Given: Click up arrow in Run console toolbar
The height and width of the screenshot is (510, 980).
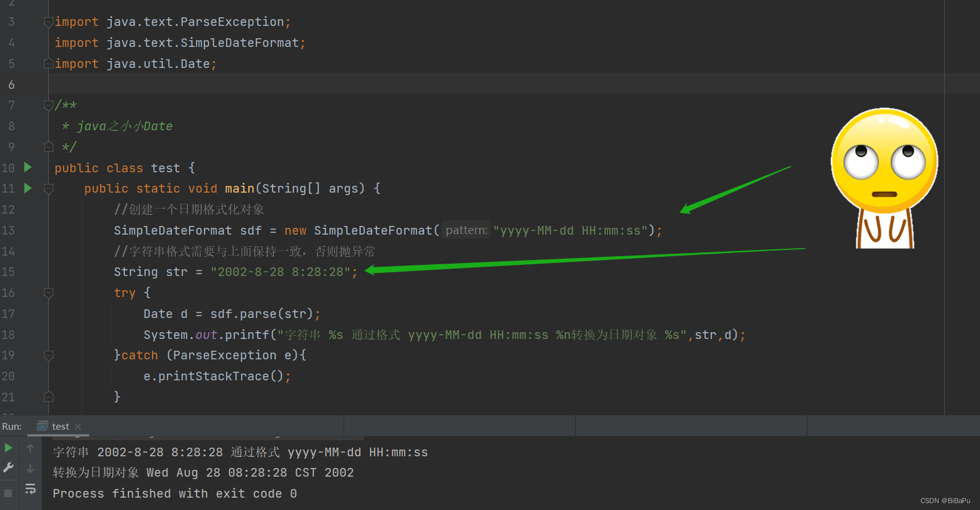Looking at the screenshot, I should [30, 448].
